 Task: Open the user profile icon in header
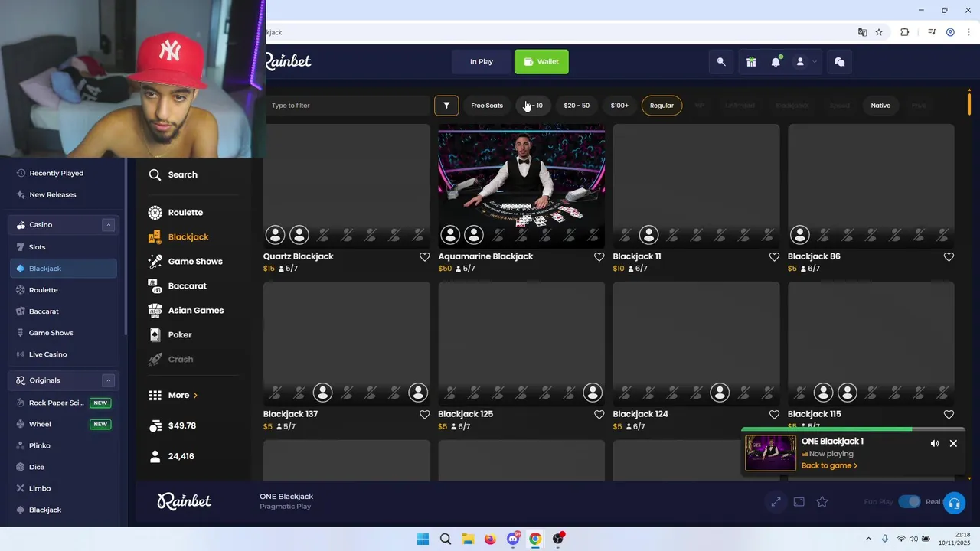coord(800,62)
